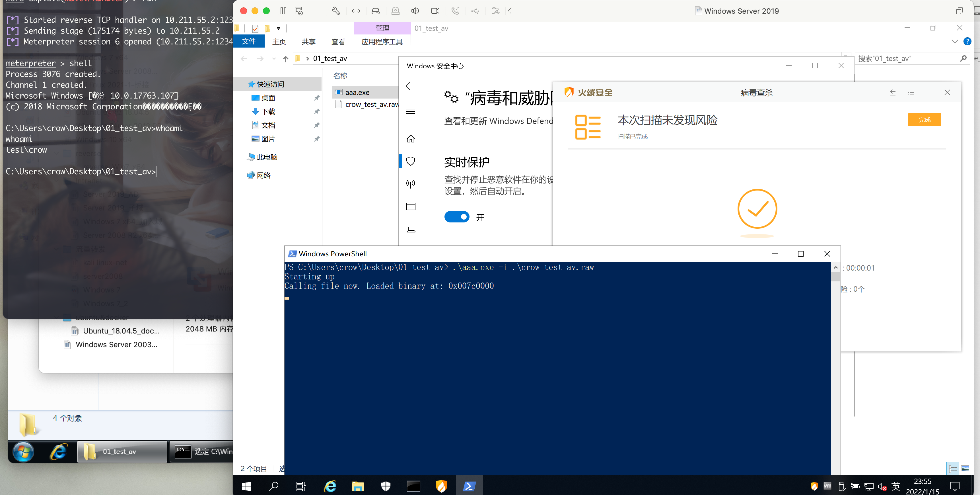This screenshot has width=980, height=495.
Task: Collapse the Parallels toolbar chevron
Action: pyautogui.click(x=510, y=11)
